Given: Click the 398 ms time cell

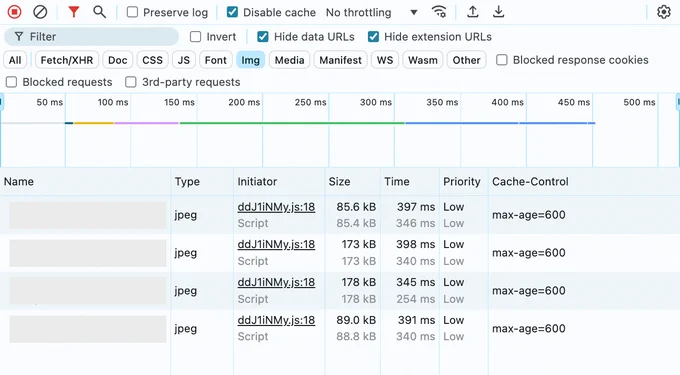Looking at the screenshot, I should pos(415,245).
